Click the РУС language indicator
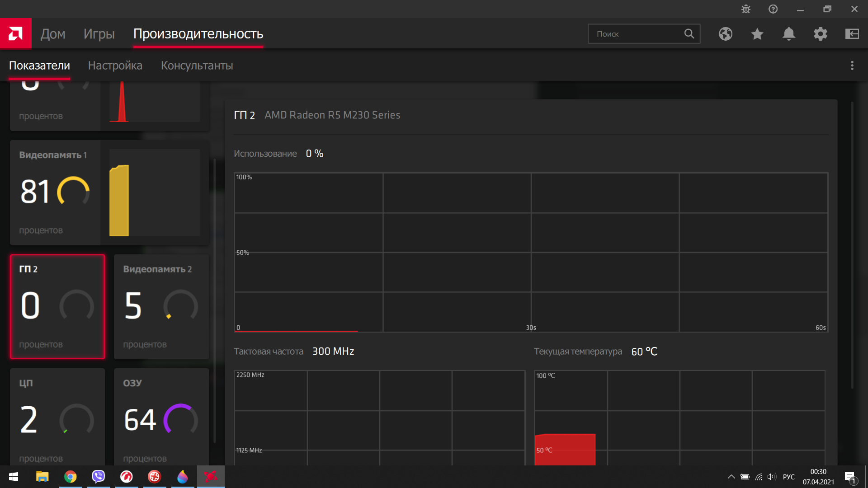Screen dimensions: 868x488 pos(789,477)
